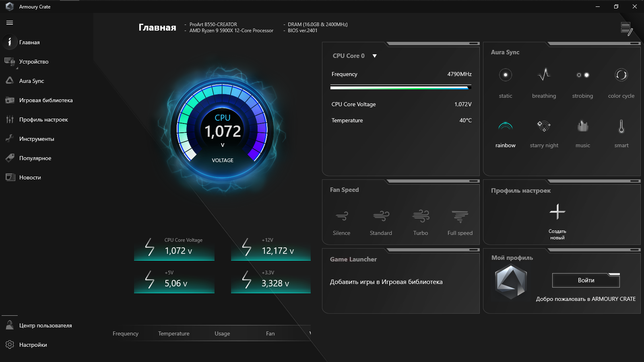This screenshot has height=362, width=644.
Task: Open Настройки in the sidebar
Action: point(33,345)
